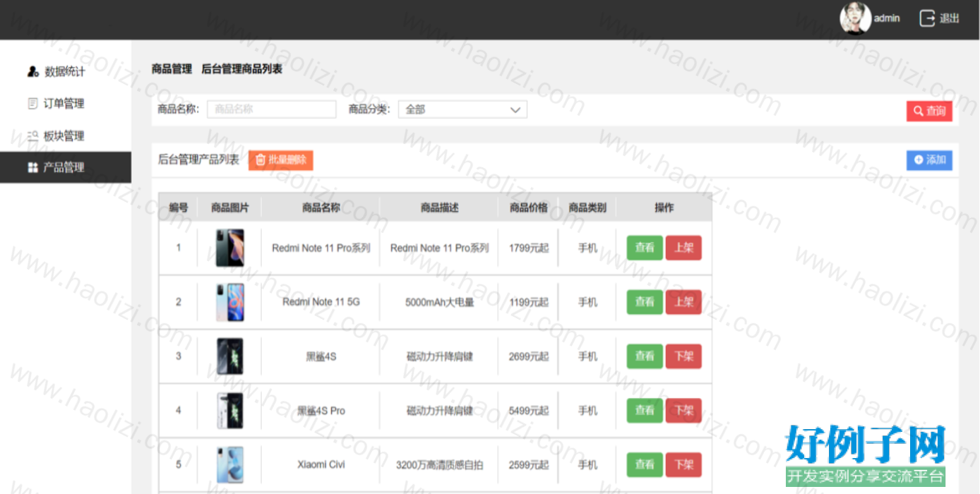Click the 黑鲨4S product thumbnail in row 3
The width and height of the screenshot is (980, 494).
(230, 356)
